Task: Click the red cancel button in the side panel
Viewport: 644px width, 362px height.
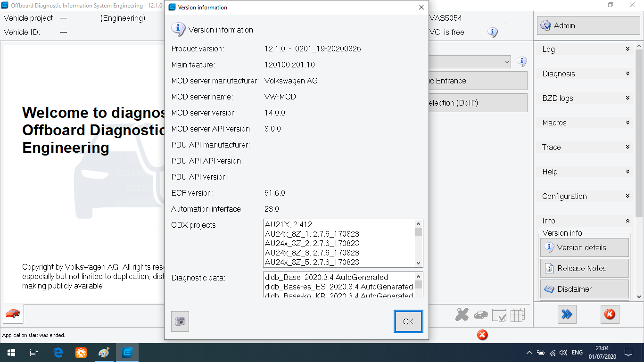Action: point(610,314)
